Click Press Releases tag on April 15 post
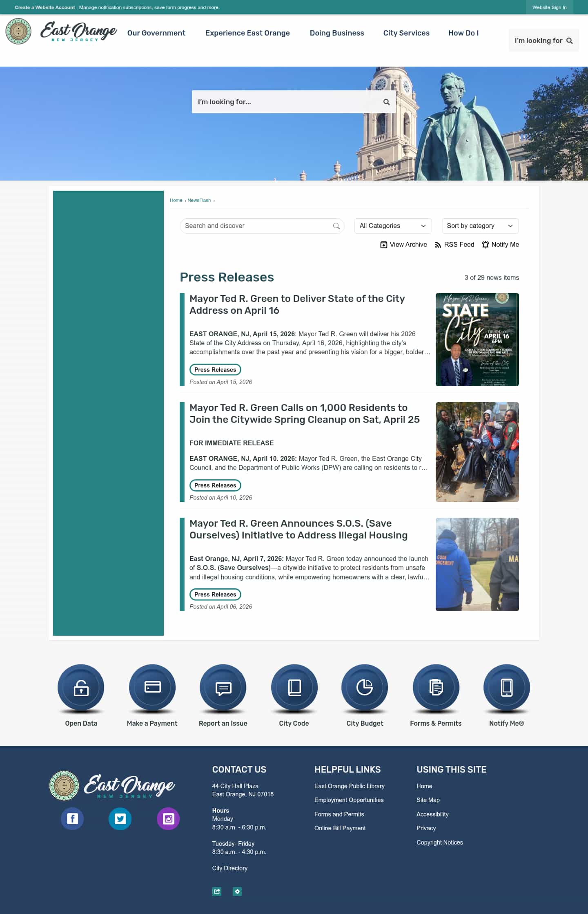Screen dimensions: 588x914 click(215, 369)
